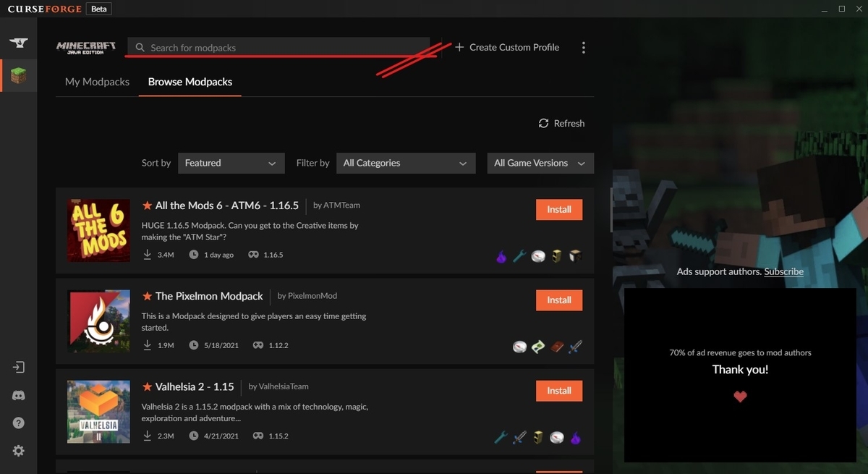The image size is (868, 474).
Task: Click the sword category icon on Pixelmon Modpack
Action: click(x=576, y=347)
